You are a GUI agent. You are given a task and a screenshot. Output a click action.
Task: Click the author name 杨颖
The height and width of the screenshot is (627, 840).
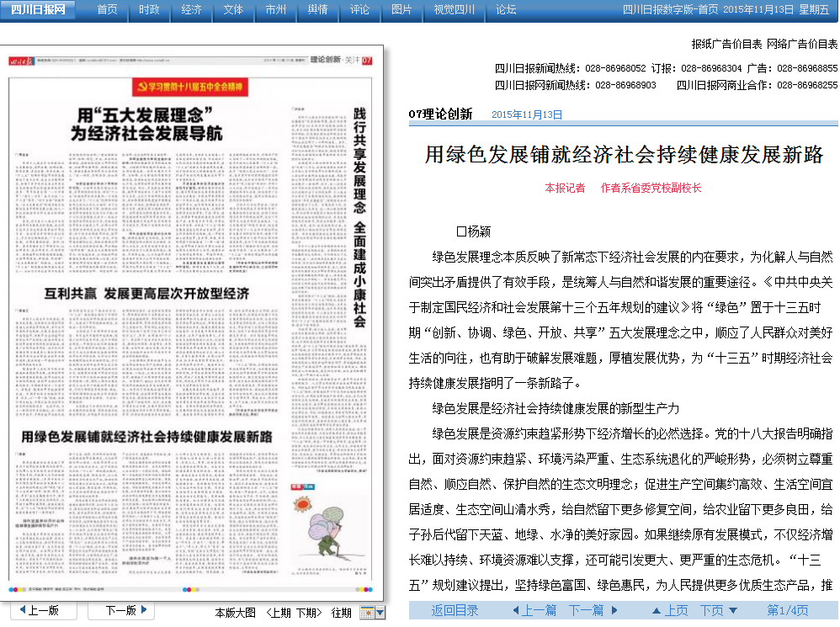(x=479, y=231)
